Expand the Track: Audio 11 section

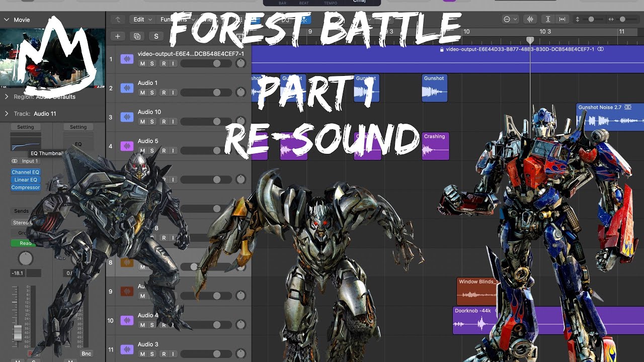click(x=7, y=114)
